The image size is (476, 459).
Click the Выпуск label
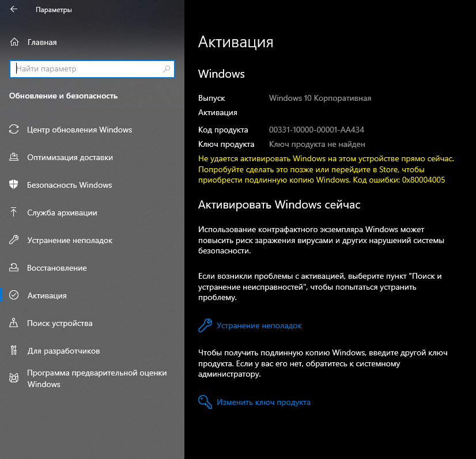[211, 98]
